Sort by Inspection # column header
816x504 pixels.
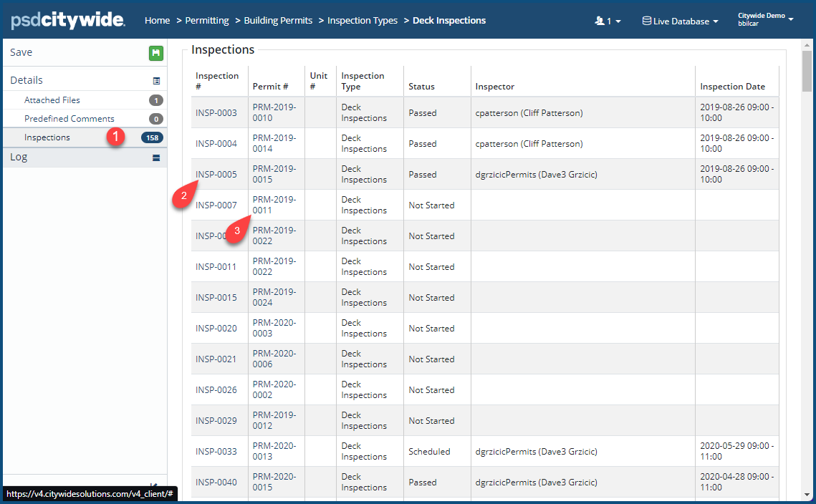(217, 81)
